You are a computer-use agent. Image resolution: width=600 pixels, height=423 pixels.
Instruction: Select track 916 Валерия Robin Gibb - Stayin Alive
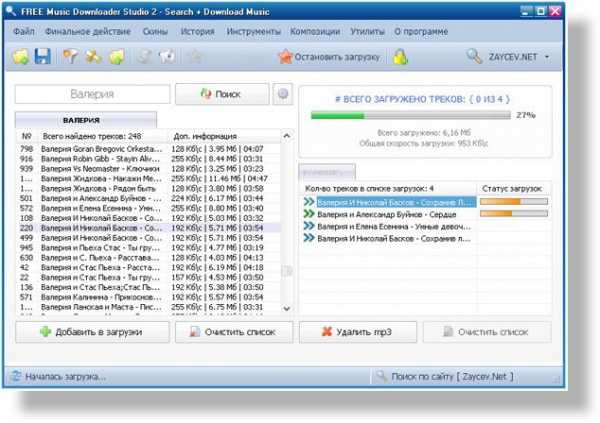coord(148,158)
